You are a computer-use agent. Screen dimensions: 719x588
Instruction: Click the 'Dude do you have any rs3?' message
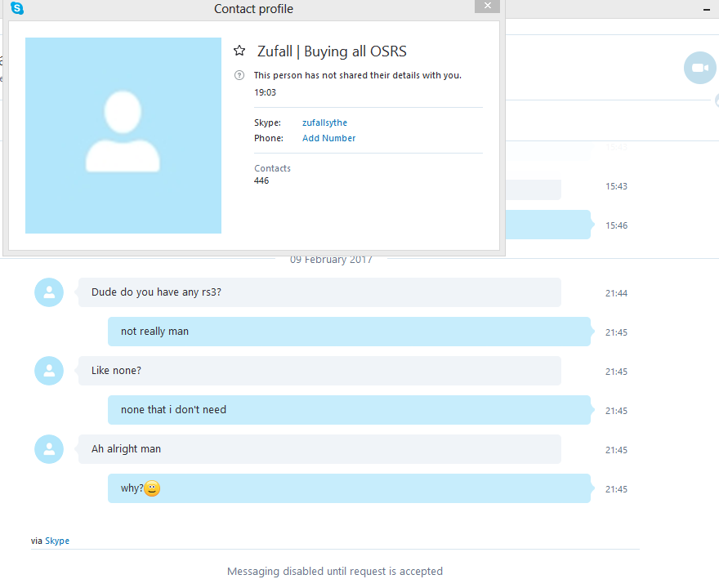[319, 292]
